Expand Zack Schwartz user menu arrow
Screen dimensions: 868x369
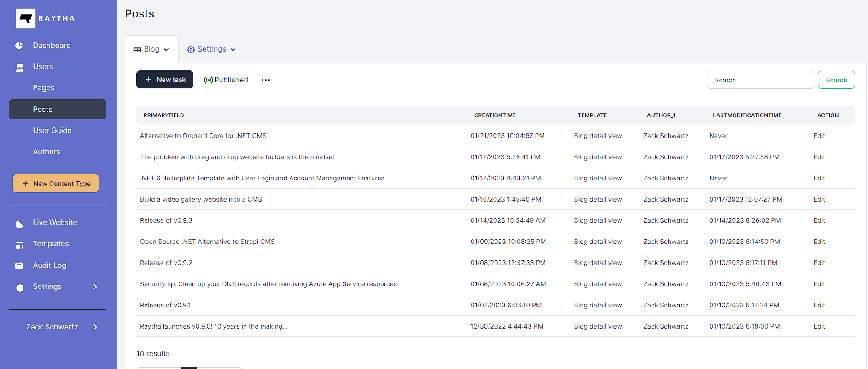pos(95,327)
